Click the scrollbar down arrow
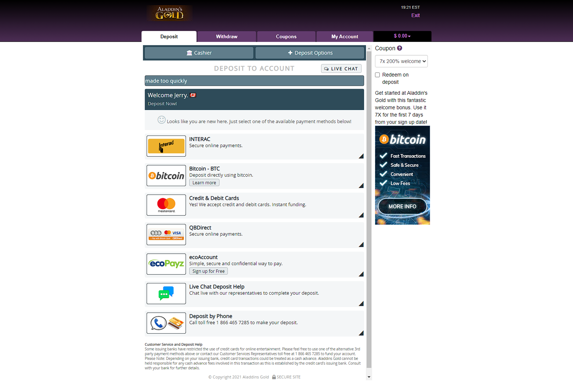 click(x=369, y=377)
